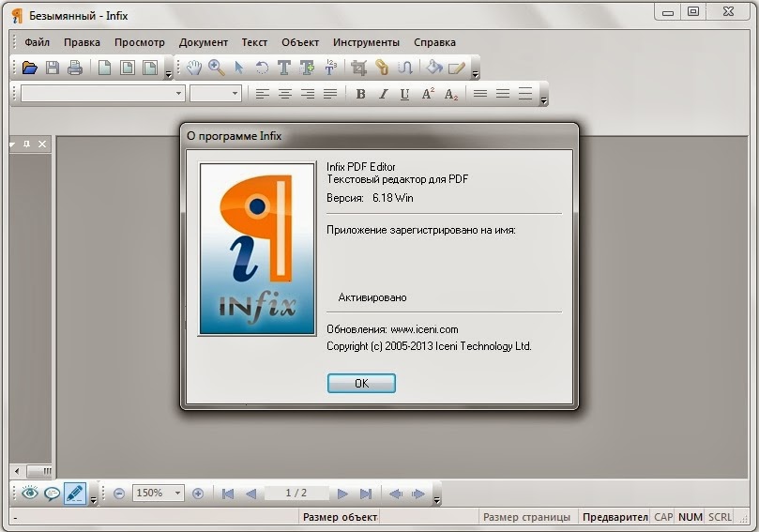The height and width of the screenshot is (532, 759).
Task: Go to the first page
Action: pyautogui.click(x=227, y=494)
